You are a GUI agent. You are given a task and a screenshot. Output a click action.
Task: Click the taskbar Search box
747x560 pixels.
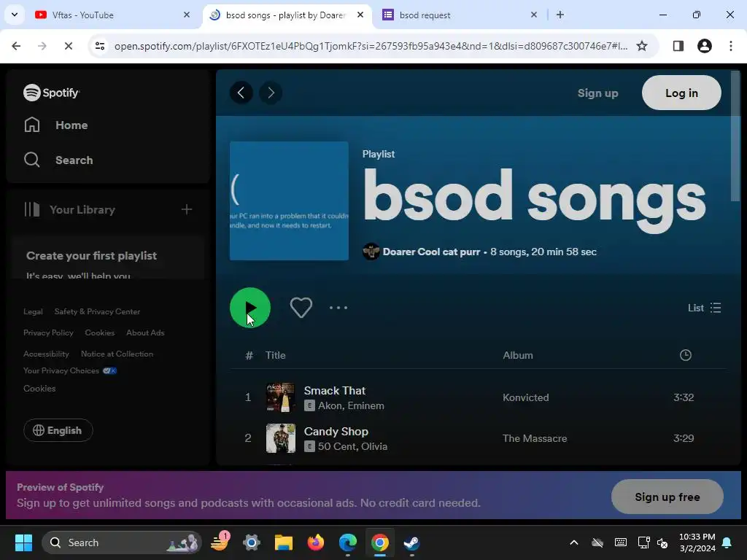(x=122, y=542)
